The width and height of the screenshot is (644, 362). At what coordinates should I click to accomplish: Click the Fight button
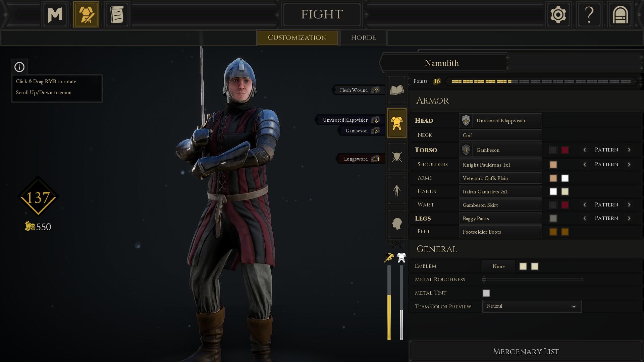click(x=322, y=14)
